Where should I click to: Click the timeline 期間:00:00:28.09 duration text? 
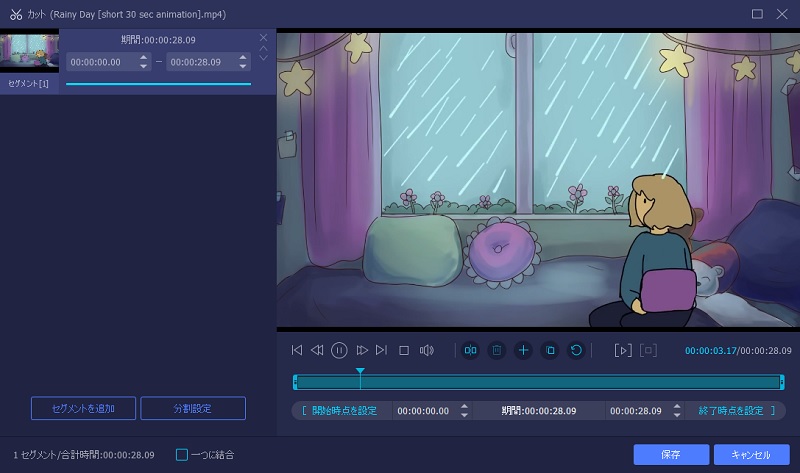539,411
